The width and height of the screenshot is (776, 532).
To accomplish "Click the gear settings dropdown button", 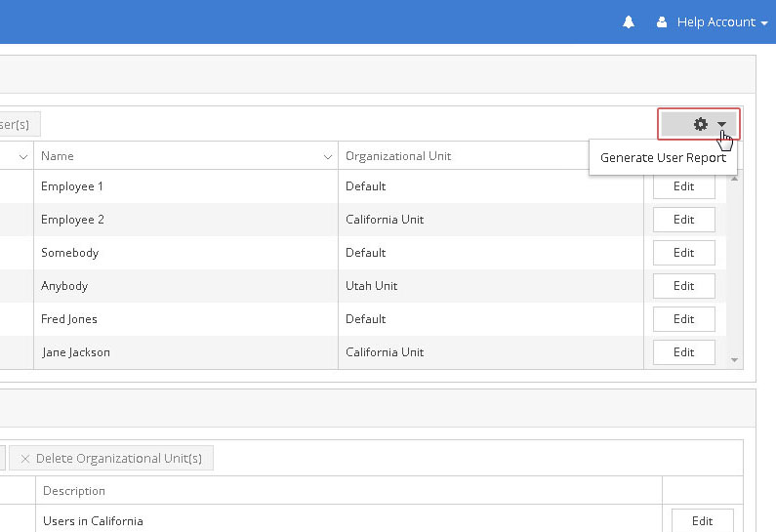I will click(x=699, y=124).
